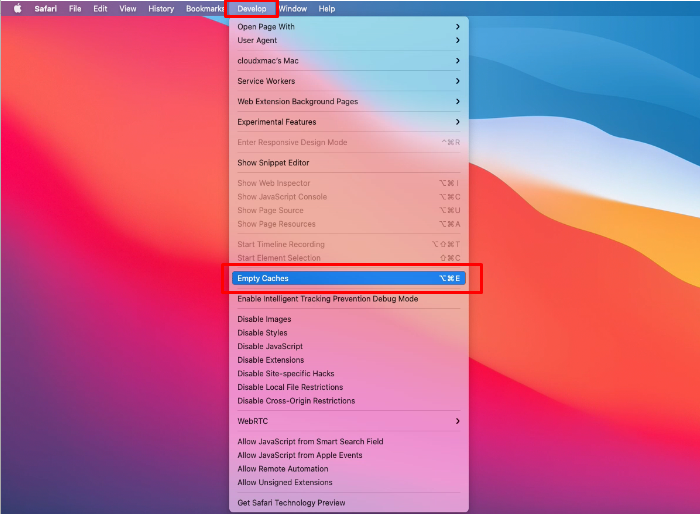This screenshot has height=514, width=700.
Task: Toggle Disable JavaScript option
Action: pyautogui.click(x=349, y=347)
